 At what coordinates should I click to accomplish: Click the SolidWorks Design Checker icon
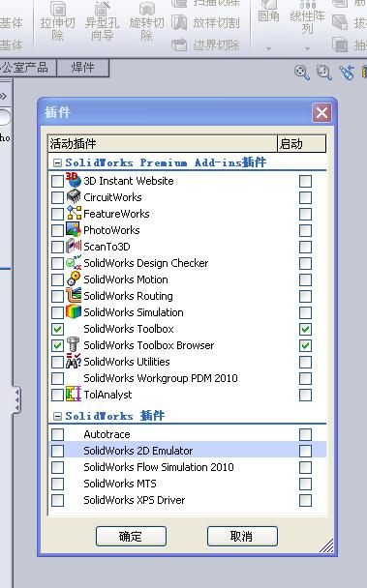(74, 262)
